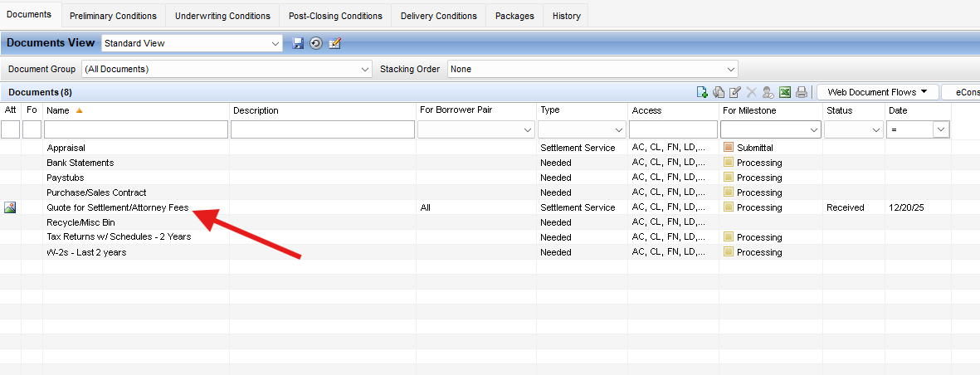
Task: Open the Standard View dropdown
Action: 275,43
